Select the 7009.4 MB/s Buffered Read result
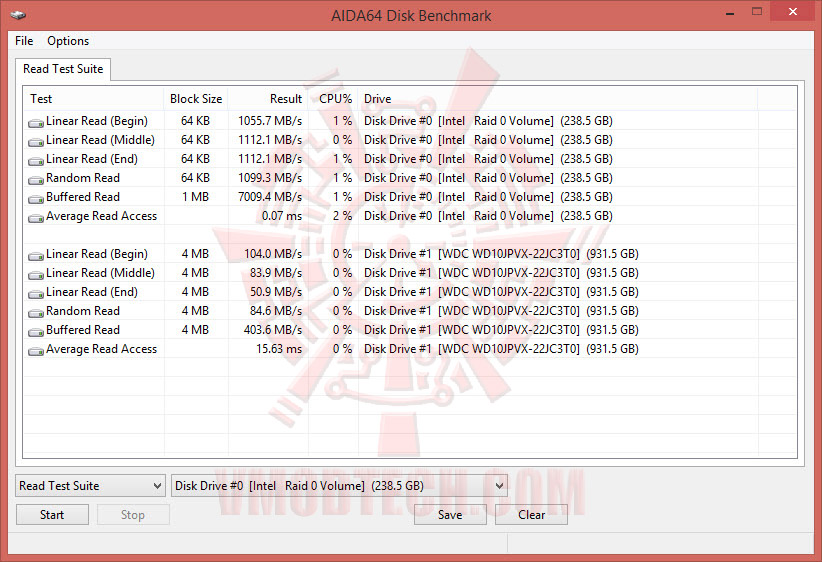This screenshot has height=562, width=822. pos(270,197)
